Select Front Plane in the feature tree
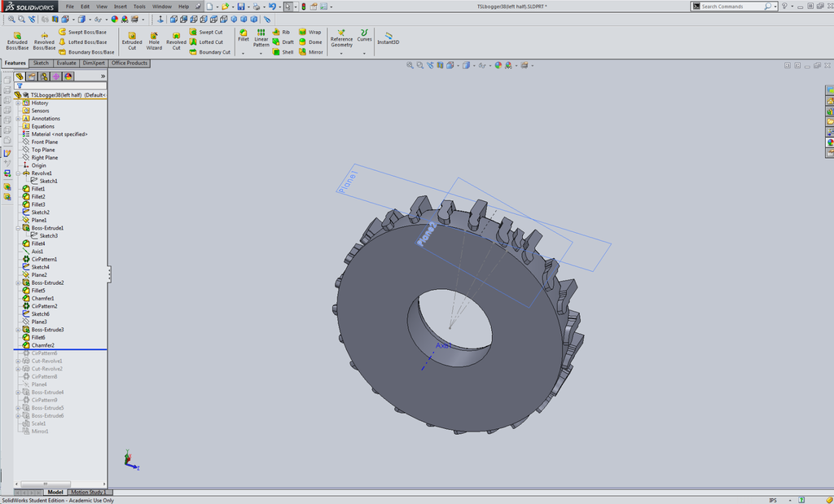Viewport: 834px width, 504px height. point(44,142)
